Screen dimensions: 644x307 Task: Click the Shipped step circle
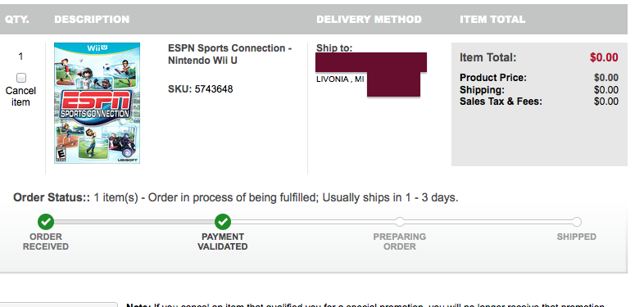[577, 222]
